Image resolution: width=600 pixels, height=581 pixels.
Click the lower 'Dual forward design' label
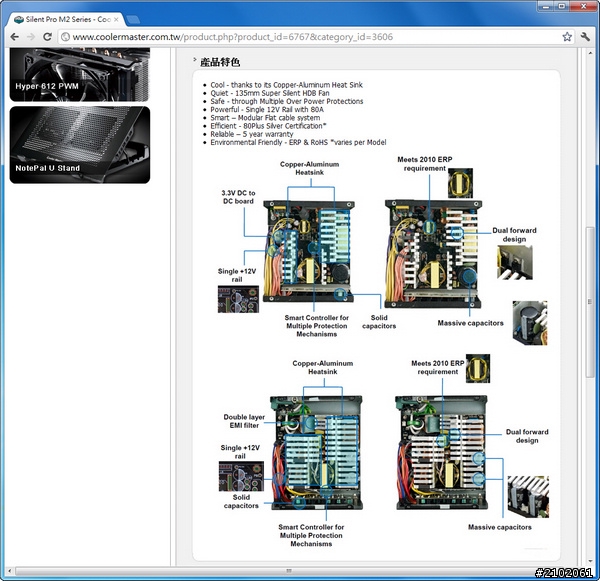point(527,436)
